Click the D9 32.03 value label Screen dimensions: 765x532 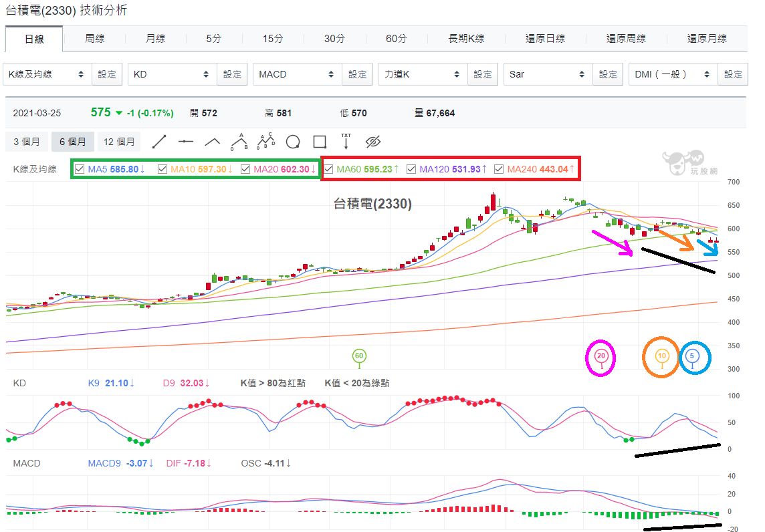[x=186, y=383]
